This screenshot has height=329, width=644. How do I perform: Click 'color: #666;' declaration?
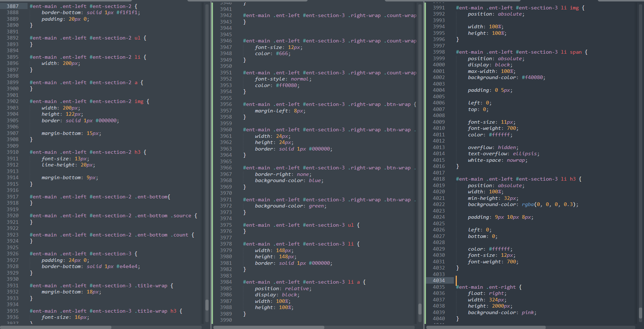point(272,54)
